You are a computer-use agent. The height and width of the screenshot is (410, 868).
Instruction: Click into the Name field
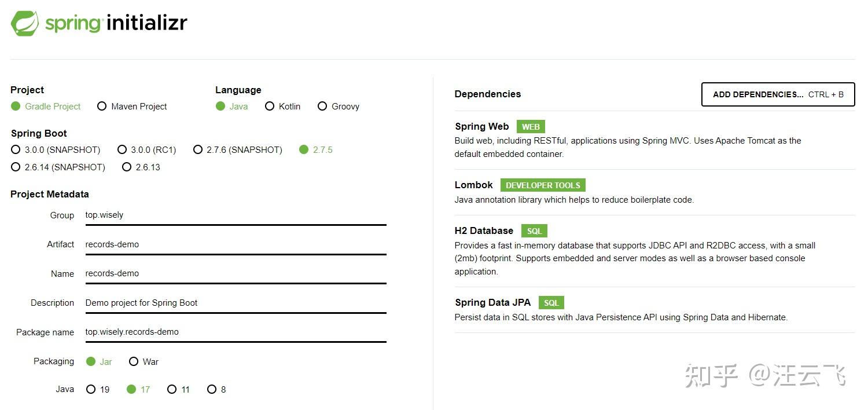[x=235, y=273]
